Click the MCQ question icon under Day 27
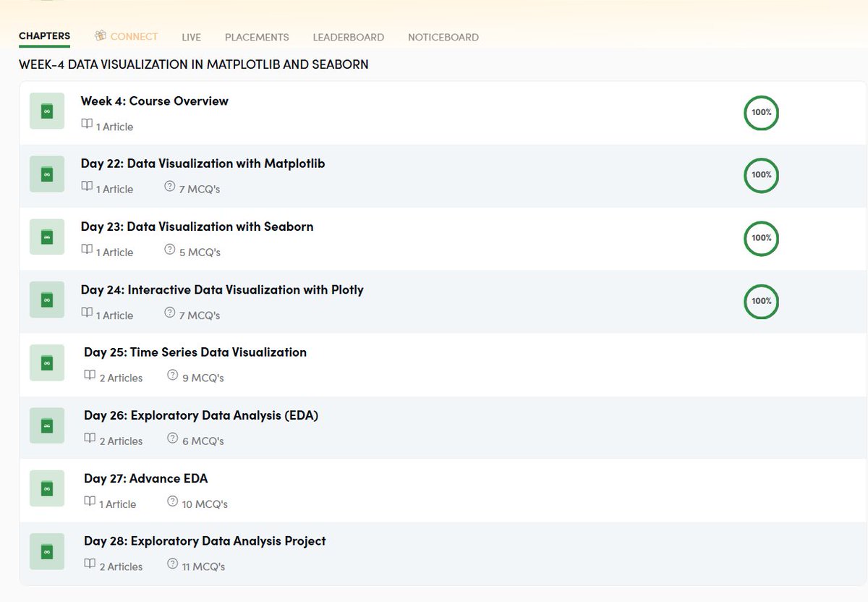 (x=173, y=502)
